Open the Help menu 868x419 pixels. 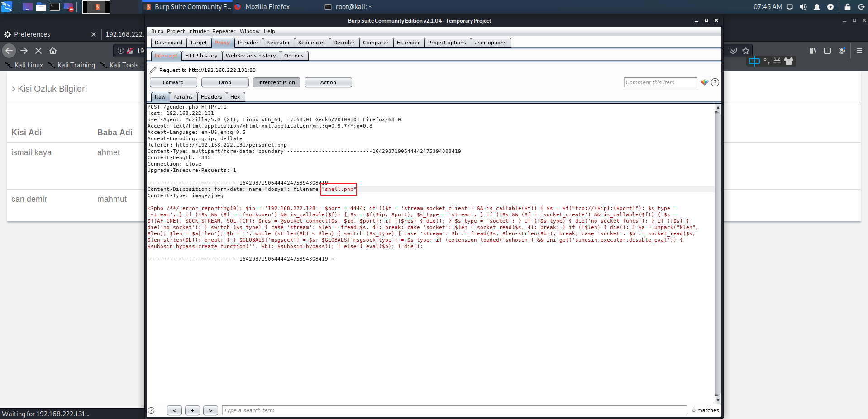point(269,31)
